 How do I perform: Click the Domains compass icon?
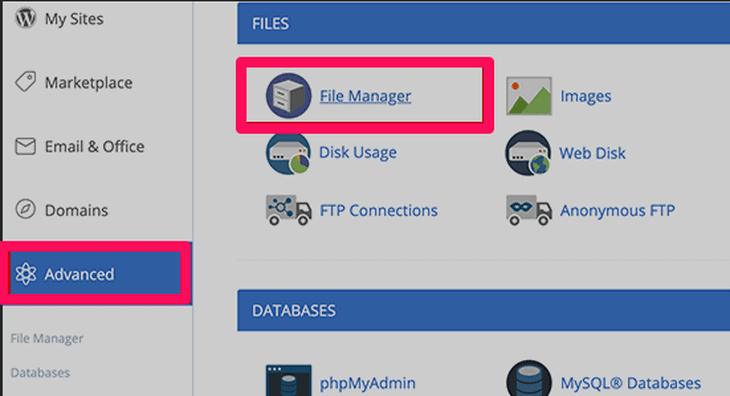coord(25,209)
